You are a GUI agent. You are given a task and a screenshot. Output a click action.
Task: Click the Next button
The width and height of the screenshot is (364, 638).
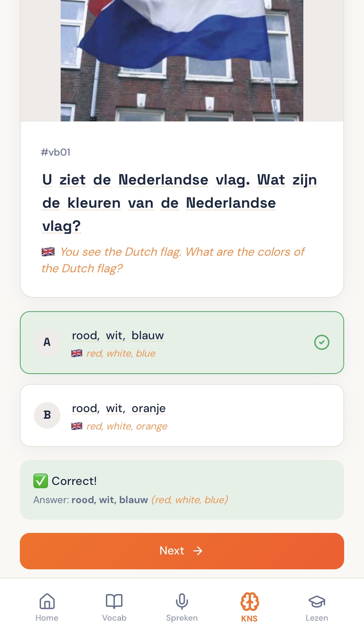(x=182, y=551)
